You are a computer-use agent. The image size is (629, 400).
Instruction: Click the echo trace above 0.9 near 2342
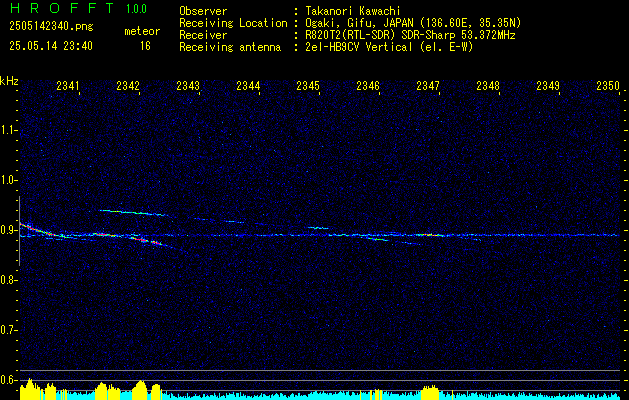click(132, 212)
